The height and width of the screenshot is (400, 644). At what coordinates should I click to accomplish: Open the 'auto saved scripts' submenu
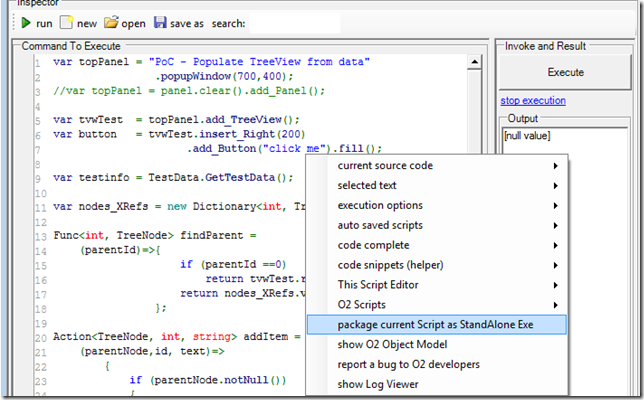[x=437, y=225]
